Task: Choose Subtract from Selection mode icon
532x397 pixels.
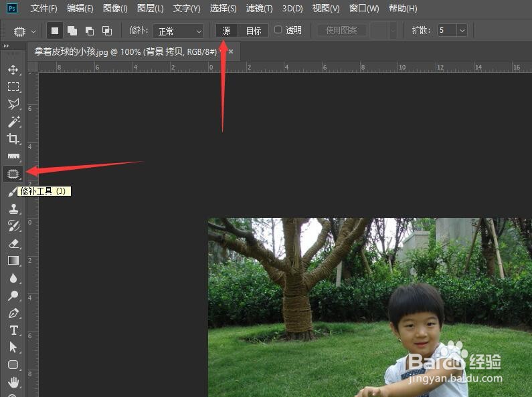Action: [x=90, y=31]
